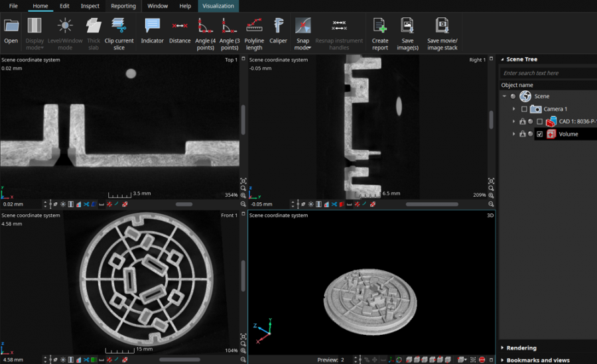Uncheck the Volume visibility checkbox
The image size is (597, 364).
click(539, 134)
